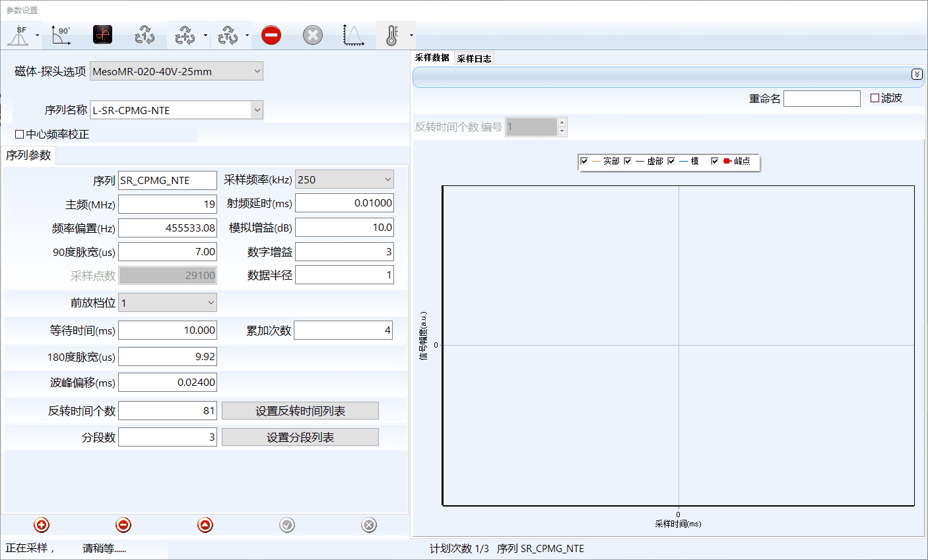Click the red plus icon below parameters

(x=42, y=525)
